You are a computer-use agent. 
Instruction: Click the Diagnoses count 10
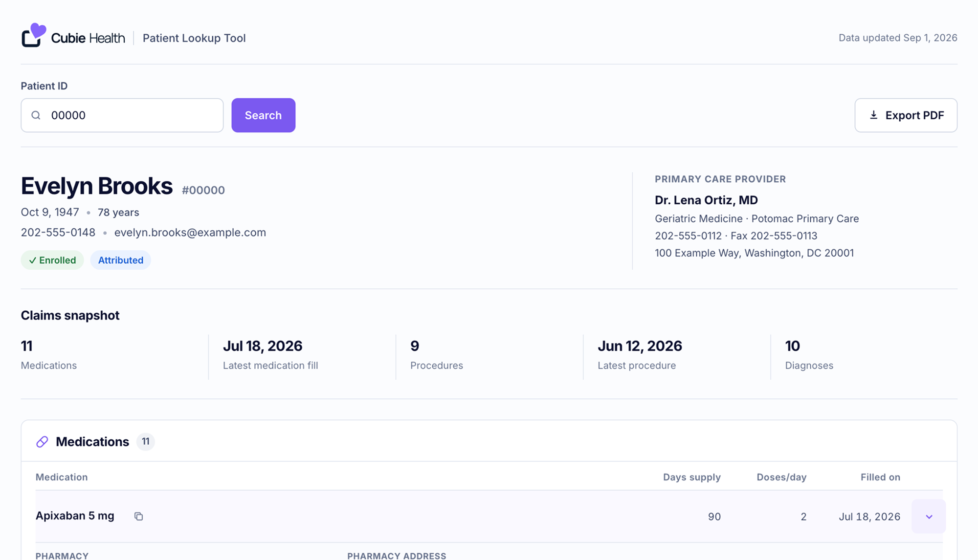[792, 346]
